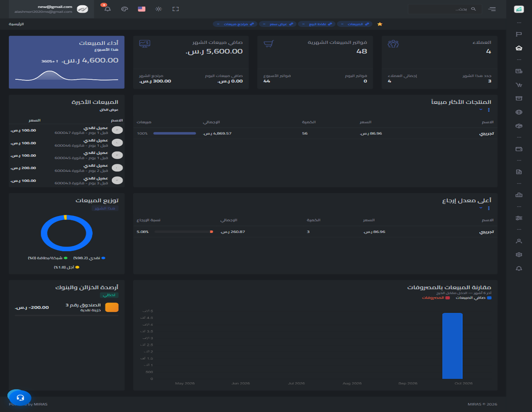This screenshot has width=532, height=412.
Task: Open the المبيعات shortcut tab
Action: (x=355, y=24)
